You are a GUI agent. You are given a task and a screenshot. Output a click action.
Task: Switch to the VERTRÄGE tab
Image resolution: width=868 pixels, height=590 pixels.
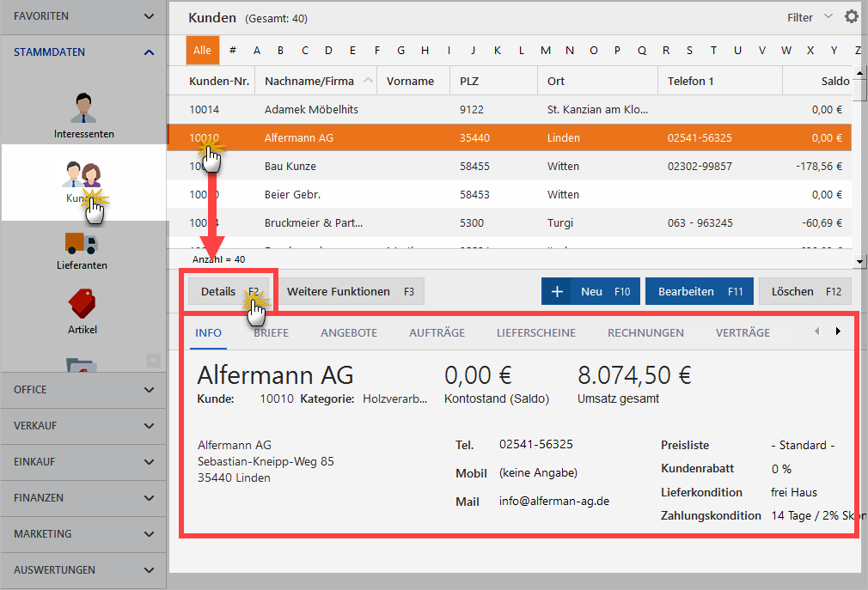(743, 333)
